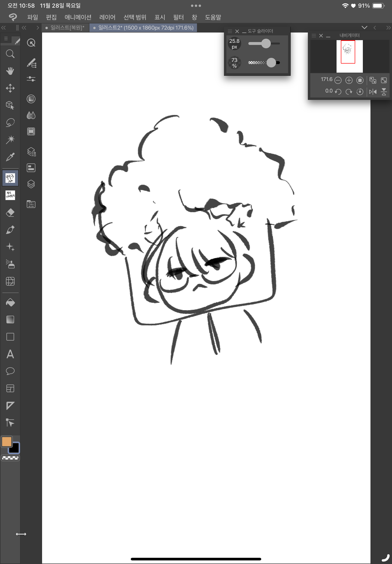392x564 pixels.
Task: Adjust the opacity slider handle
Action: (x=271, y=62)
